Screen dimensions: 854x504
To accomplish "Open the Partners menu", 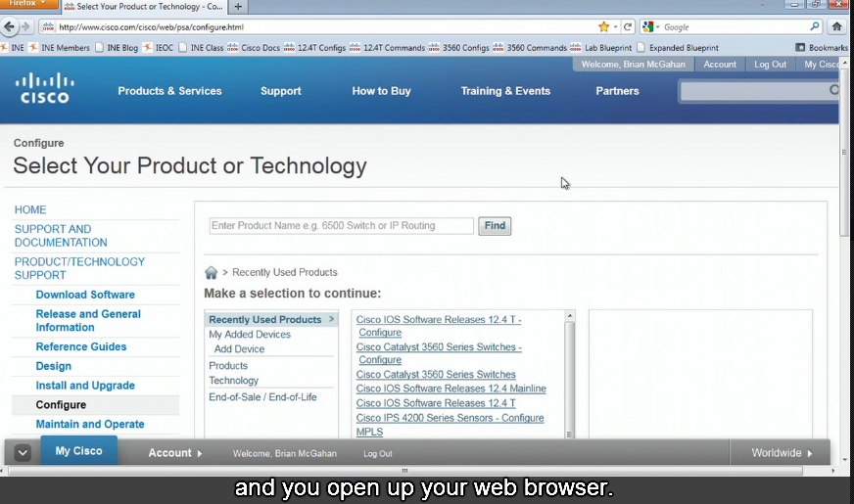I will (x=617, y=91).
